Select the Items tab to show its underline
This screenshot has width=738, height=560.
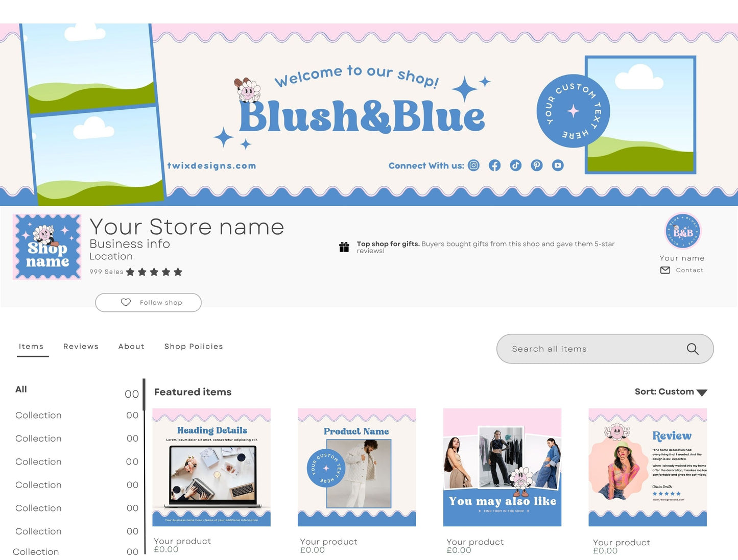tap(31, 346)
